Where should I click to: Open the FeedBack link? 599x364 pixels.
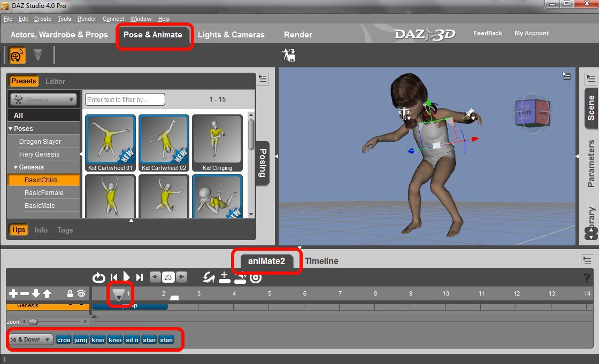488,33
